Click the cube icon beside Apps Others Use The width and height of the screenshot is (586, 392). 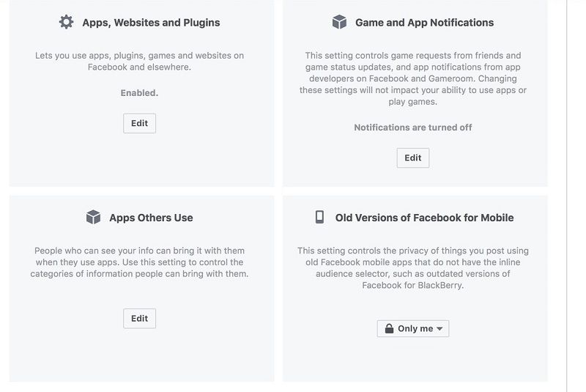tap(93, 218)
